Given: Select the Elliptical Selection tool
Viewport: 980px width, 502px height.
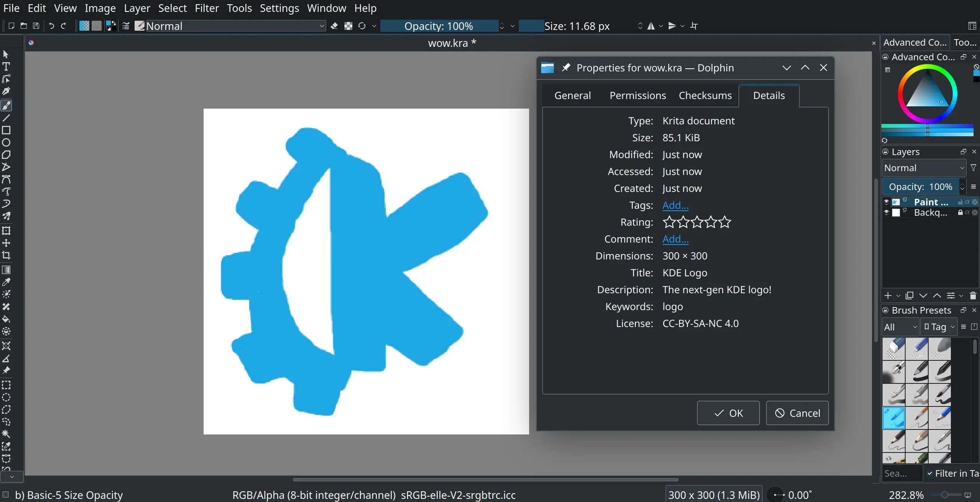Looking at the screenshot, I should (6, 397).
